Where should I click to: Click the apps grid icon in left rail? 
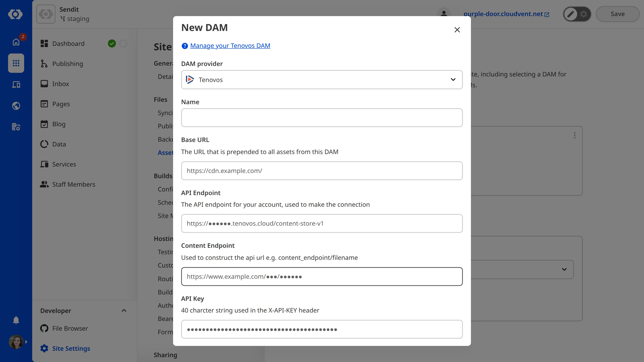pos(16,63)
